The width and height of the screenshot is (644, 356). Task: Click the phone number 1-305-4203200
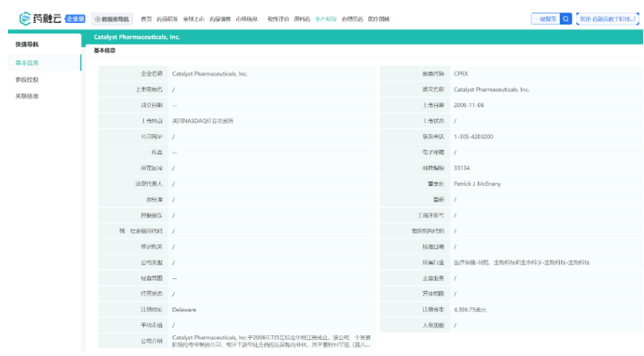(x=473, y=137)
